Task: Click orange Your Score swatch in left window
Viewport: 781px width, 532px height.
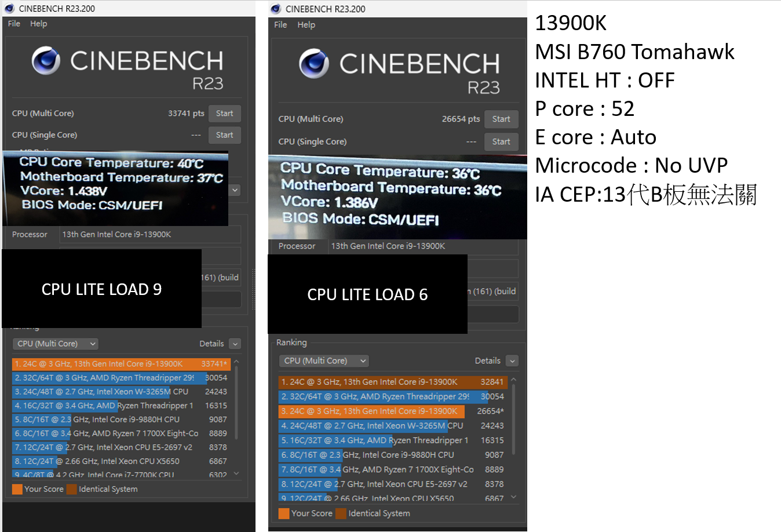Action: [17, 489]
